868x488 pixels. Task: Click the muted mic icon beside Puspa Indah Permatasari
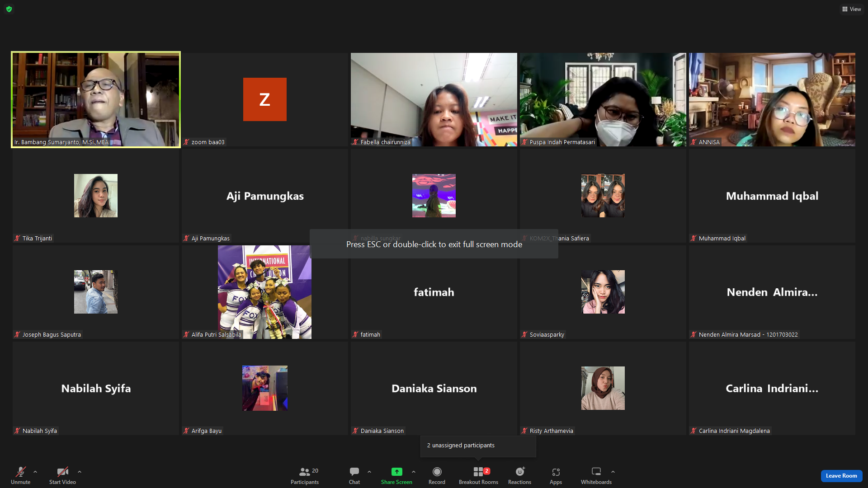(x=524, y=142)
